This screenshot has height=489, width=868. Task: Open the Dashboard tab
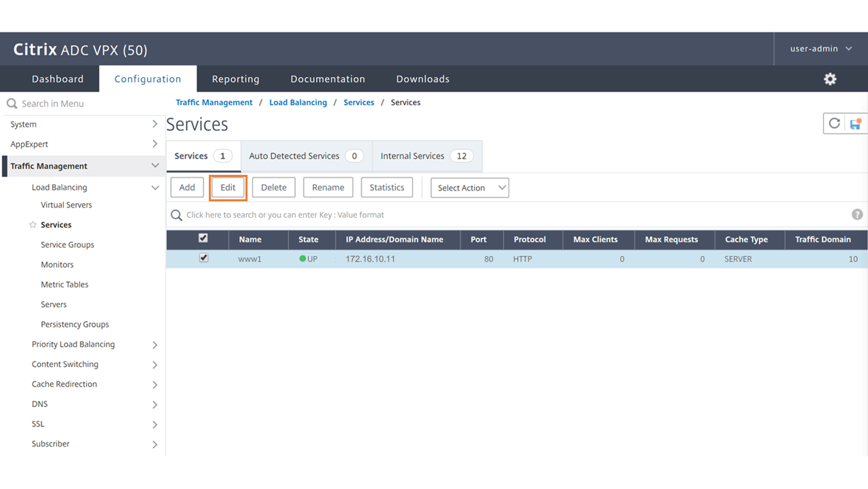(x=57, y=79)
